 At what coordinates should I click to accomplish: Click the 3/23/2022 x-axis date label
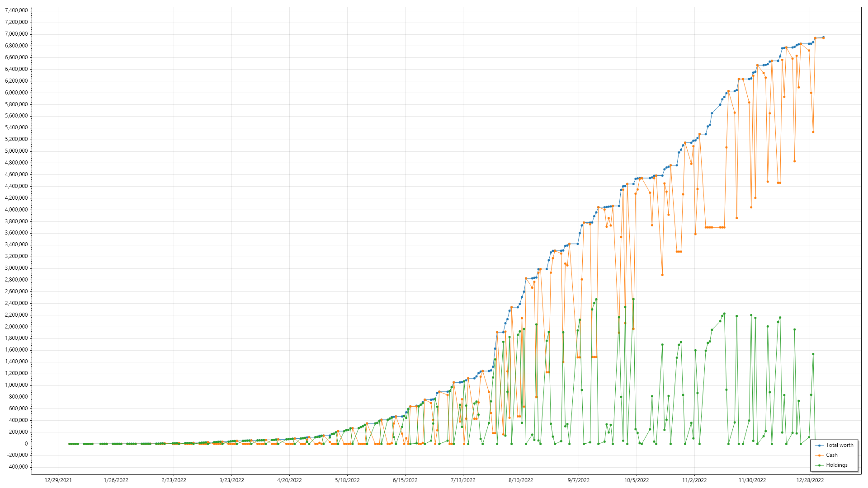tap(231, 480)
